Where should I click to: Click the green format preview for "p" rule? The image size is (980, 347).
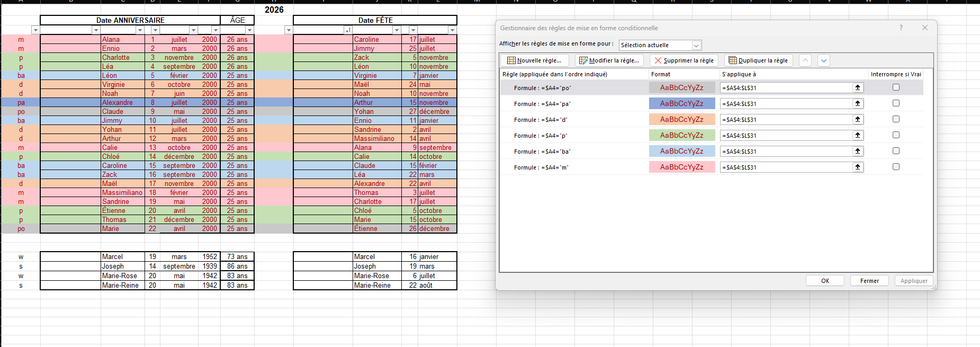pyautogui.click(x=681, y=136)
